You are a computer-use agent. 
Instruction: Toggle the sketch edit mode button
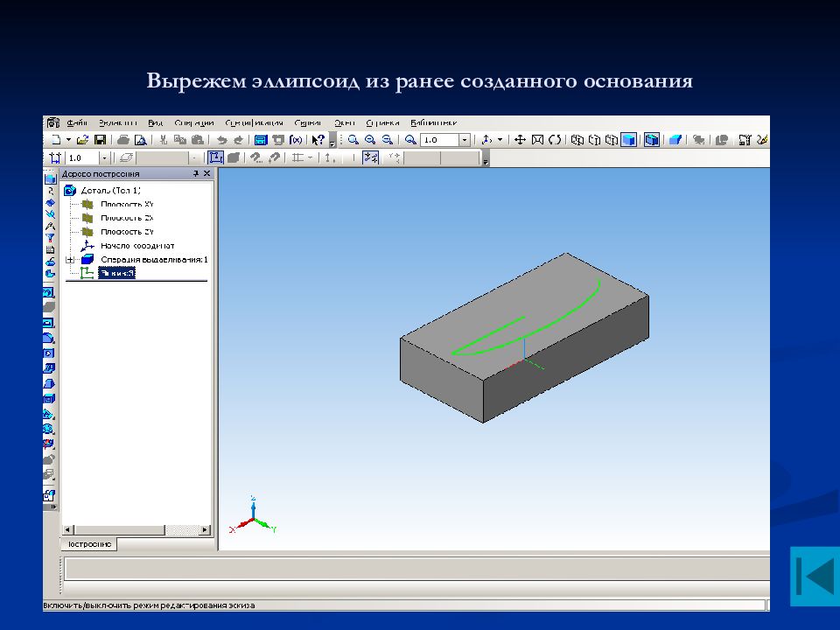(215, 157)
